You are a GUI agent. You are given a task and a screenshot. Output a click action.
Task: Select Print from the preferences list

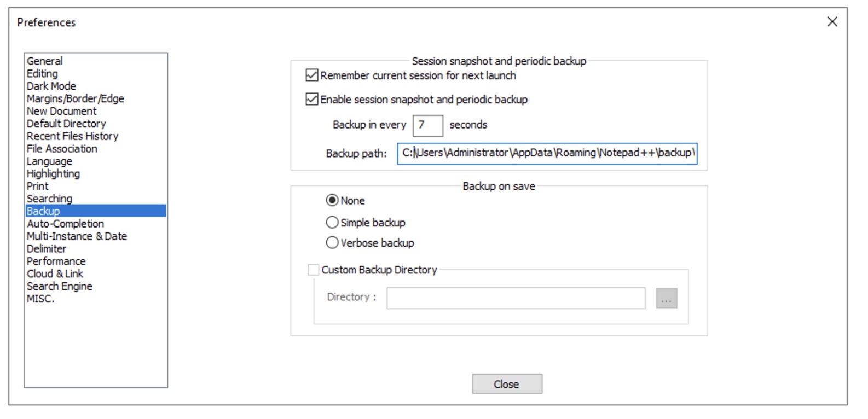tap(37, 186)
